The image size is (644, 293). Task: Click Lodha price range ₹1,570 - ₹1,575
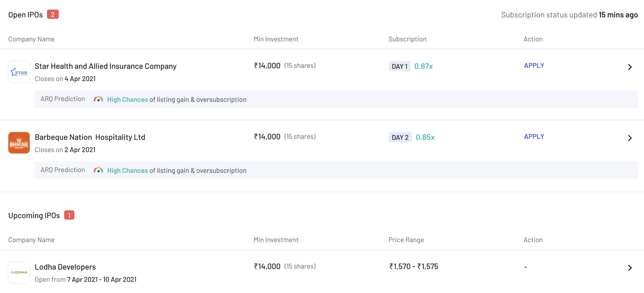(x=413, y=267)
